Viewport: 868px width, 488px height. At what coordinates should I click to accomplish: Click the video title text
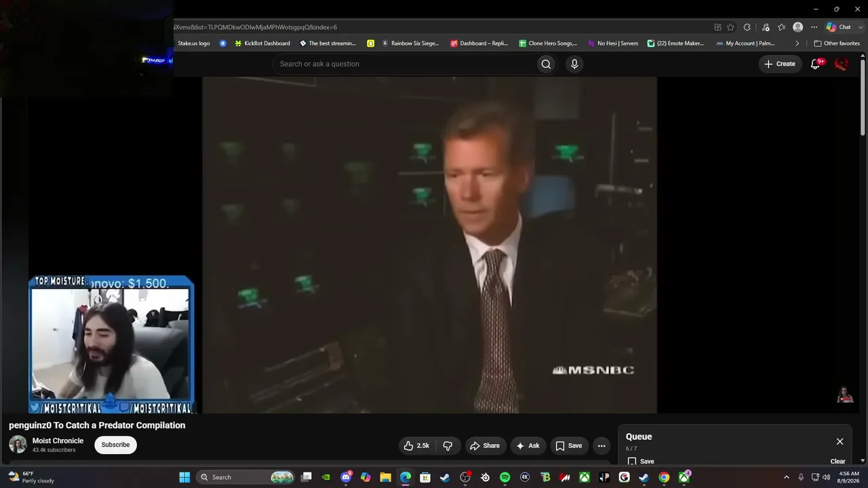(97, 426)
